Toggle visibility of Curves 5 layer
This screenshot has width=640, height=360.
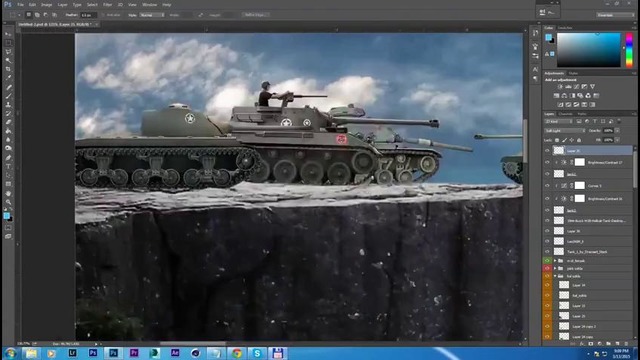[x=547, y=186]
